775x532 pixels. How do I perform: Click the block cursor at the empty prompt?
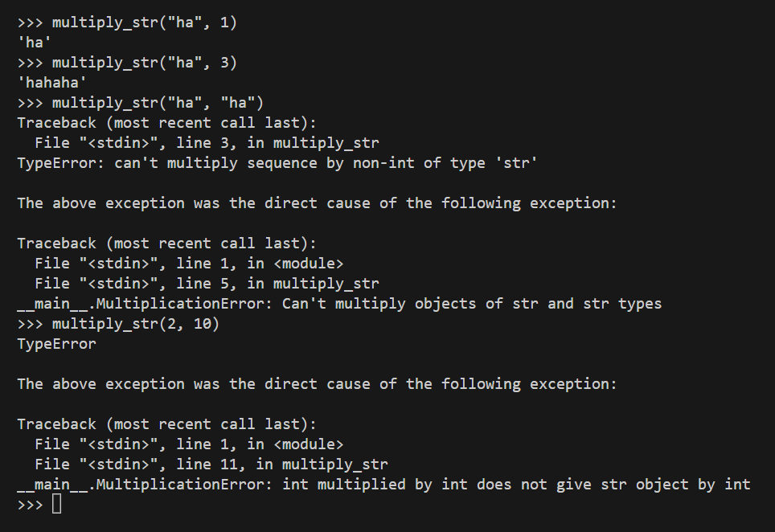point(56,505)
